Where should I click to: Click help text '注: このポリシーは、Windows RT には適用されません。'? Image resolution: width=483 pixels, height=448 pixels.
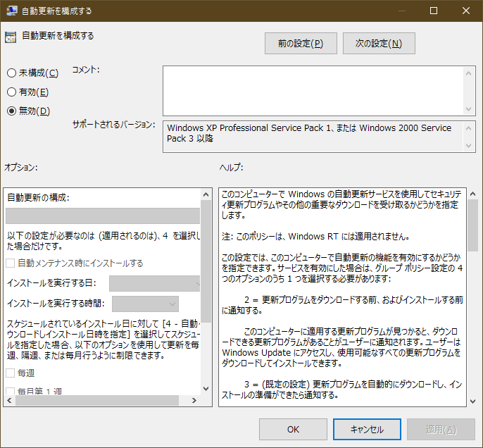[x=315, y=236]
